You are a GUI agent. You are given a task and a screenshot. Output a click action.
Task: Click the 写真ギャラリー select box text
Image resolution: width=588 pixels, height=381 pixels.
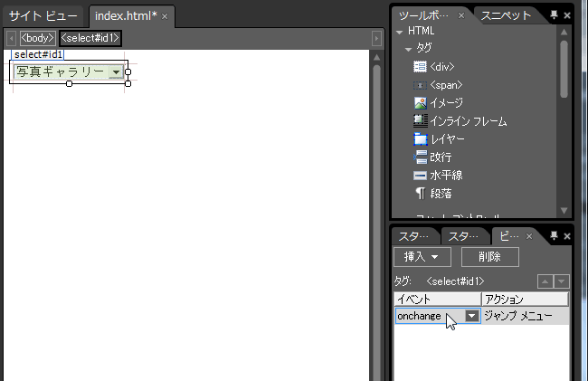click(61, 71)
